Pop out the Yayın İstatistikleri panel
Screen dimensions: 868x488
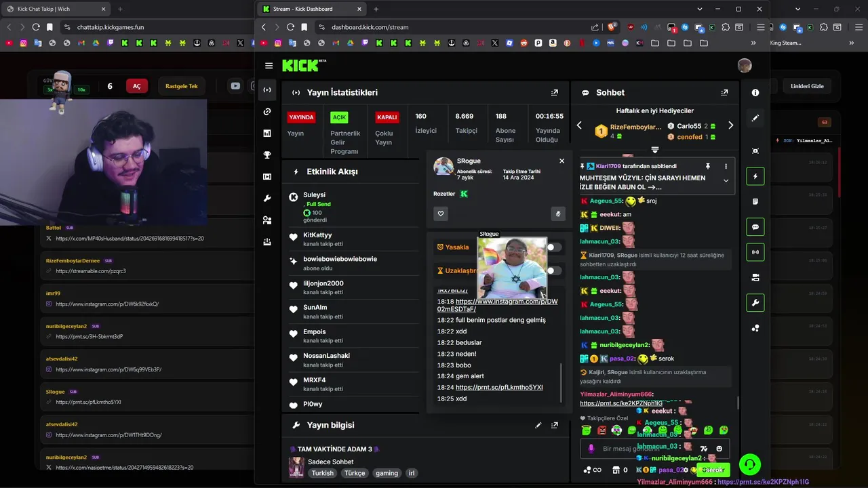555,93
